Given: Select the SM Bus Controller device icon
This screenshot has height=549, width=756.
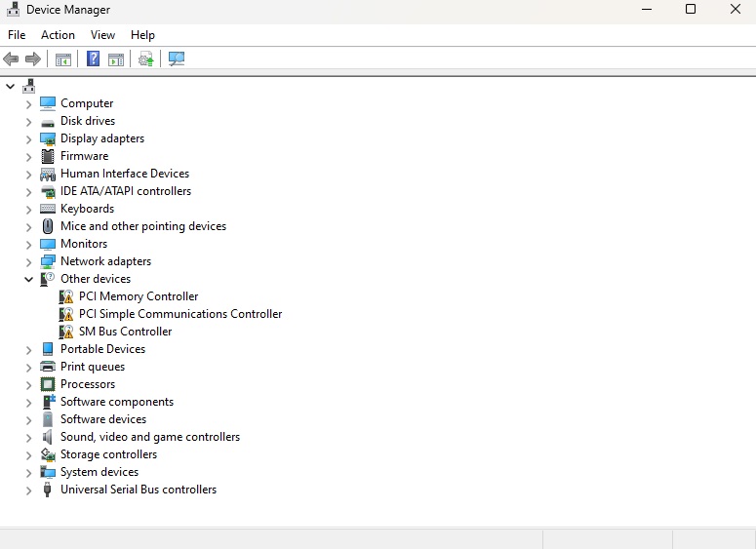Looking at the screenshot, I should (x=66, y=332).
